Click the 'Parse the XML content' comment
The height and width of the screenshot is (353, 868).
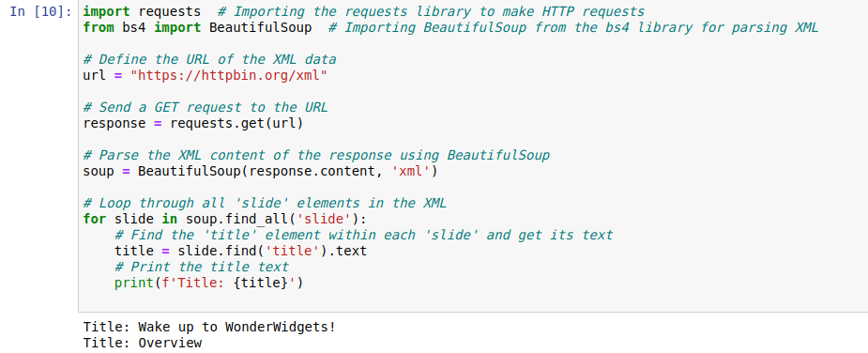point(316,155)
